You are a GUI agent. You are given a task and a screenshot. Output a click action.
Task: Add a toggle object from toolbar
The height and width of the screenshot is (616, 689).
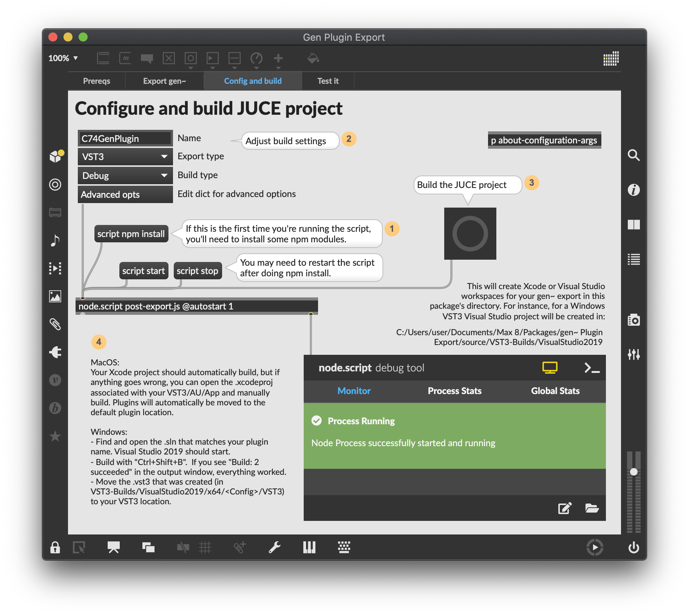pyautogui.click(x=169, y=58)
